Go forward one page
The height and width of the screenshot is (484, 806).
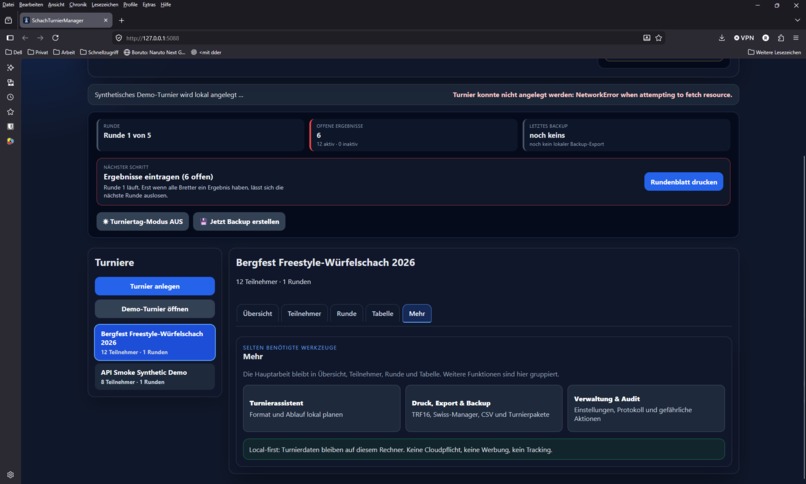[x=40, y=38]
